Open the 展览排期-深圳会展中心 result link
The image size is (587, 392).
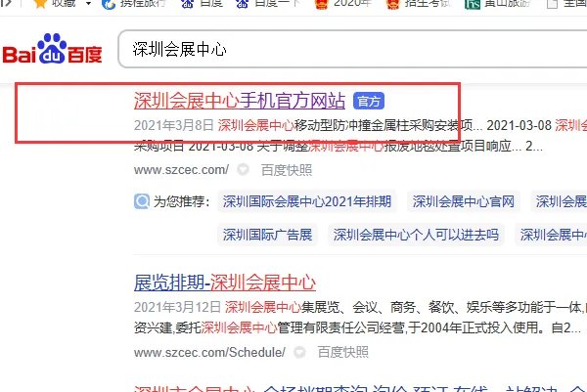click(x=225, y=283)
